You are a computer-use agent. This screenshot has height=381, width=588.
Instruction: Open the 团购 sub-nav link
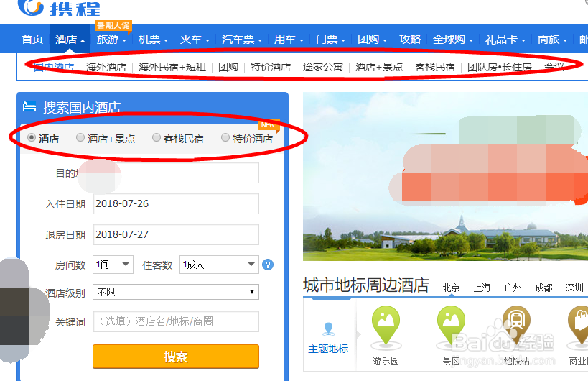click(228, 67)
